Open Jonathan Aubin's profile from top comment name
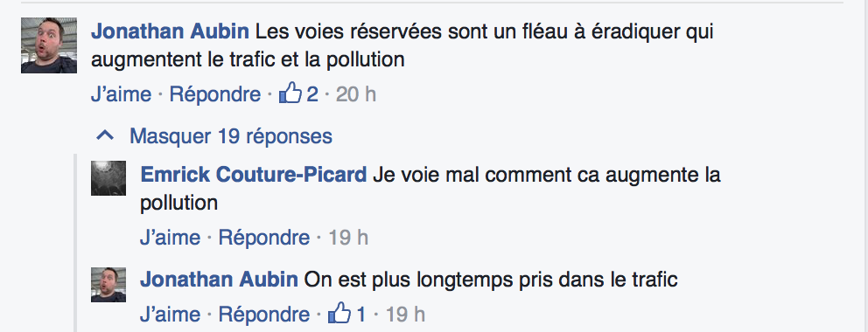 pyautogui.click(x=170, y=31)
